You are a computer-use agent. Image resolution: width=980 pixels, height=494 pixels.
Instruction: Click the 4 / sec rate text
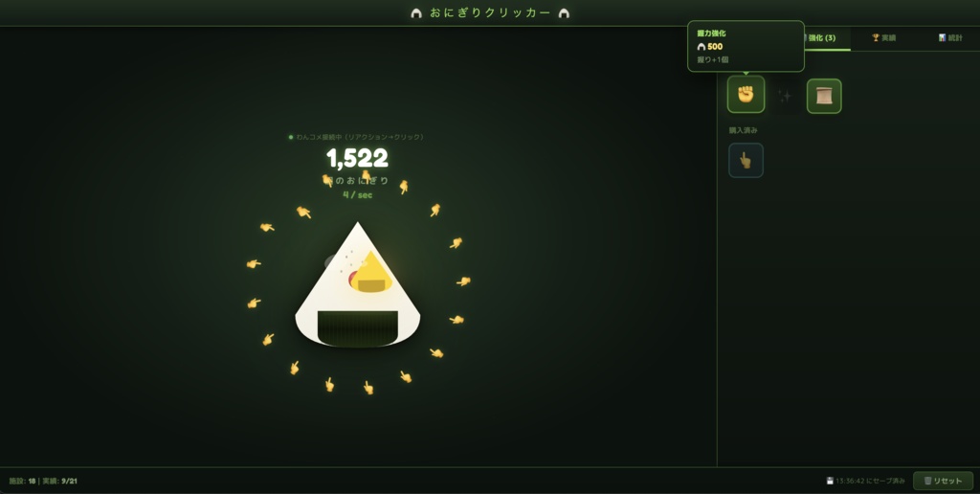pyautogui.click(x=358, y=195)
